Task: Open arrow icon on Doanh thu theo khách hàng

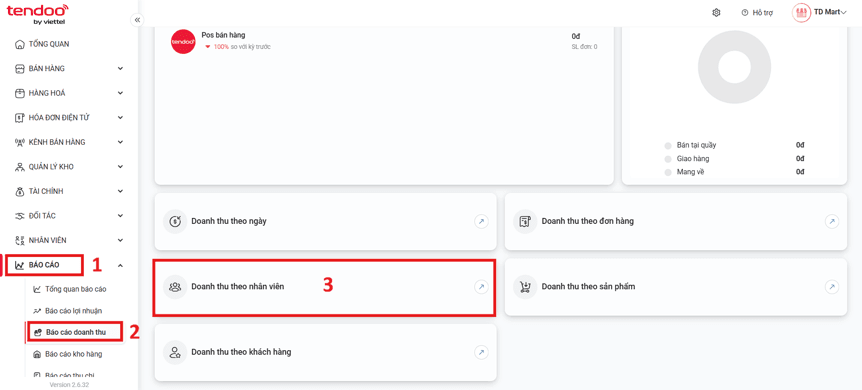Action: [481, 352]
